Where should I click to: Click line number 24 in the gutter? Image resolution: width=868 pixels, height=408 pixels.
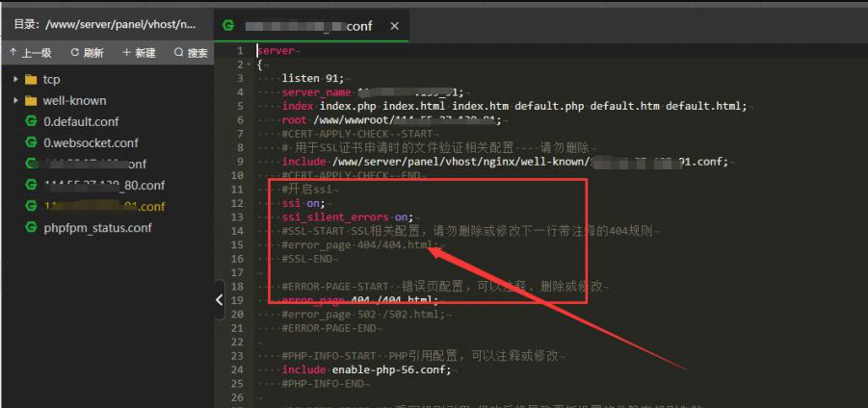[238, 370]
